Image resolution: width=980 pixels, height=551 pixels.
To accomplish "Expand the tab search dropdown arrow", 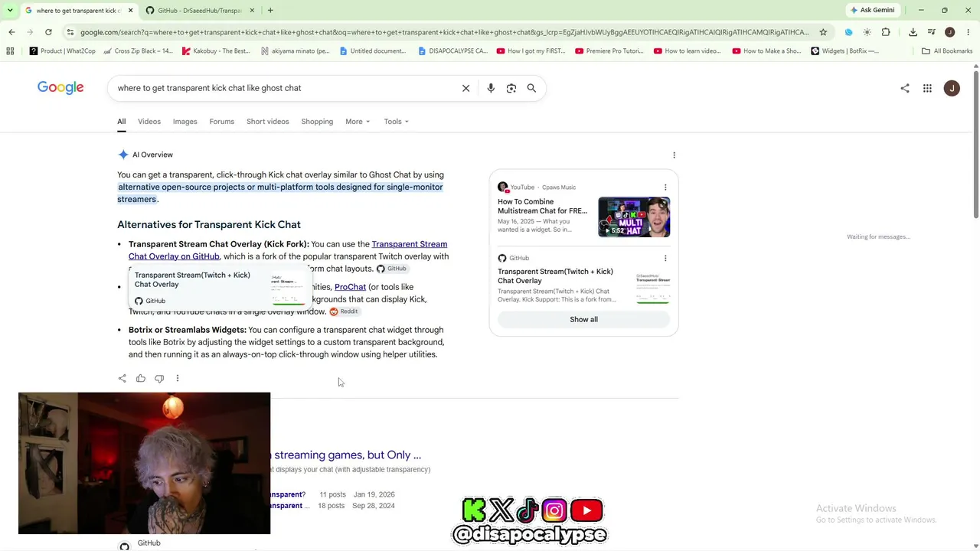I will coord(9,10).
